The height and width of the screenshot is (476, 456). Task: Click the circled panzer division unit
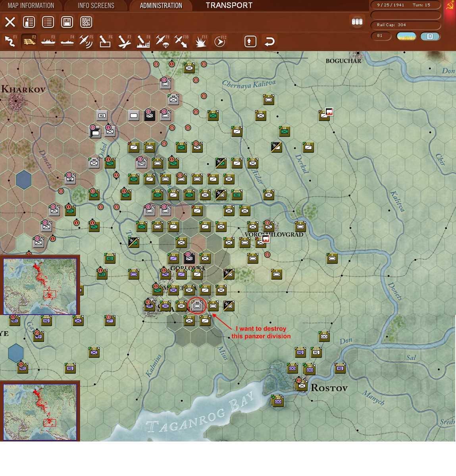[x=196, y=305]
